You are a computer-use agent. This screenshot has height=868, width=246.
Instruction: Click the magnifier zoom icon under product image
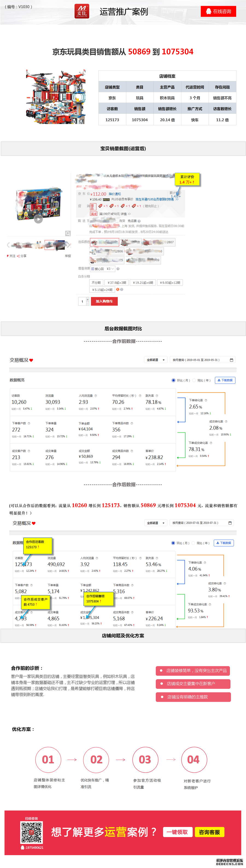(x=68, y=234)
